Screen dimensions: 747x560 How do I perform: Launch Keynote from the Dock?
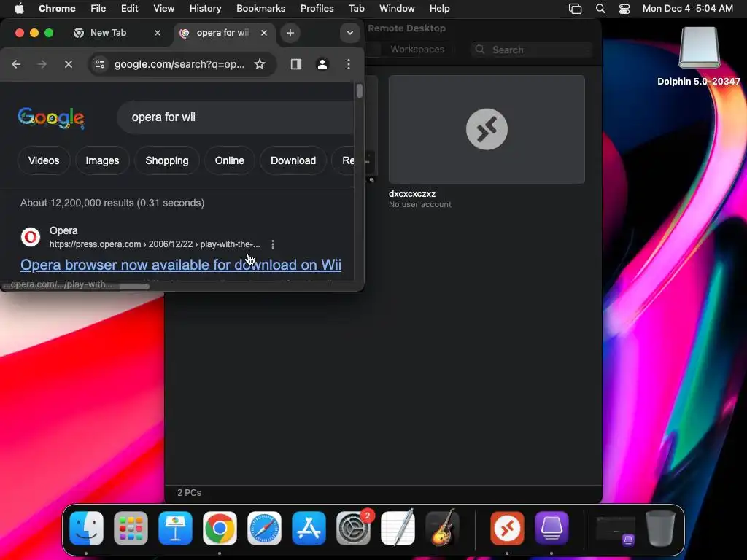[175, 528]
